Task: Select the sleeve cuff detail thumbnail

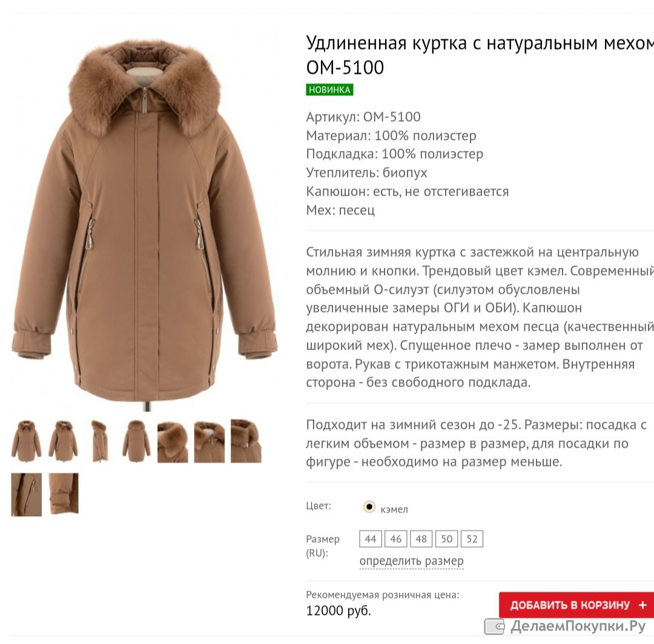Action: (x=64, y=493)
